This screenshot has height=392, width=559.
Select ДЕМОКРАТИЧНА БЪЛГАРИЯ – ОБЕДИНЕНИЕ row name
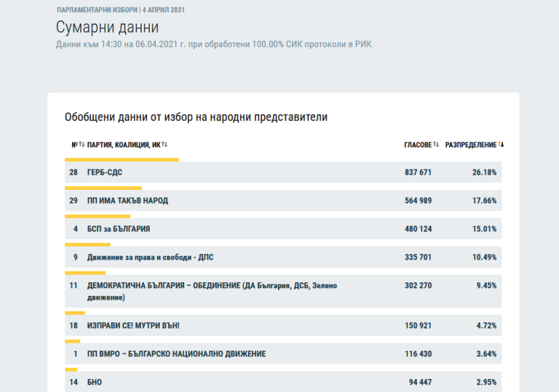coord(212,291)
